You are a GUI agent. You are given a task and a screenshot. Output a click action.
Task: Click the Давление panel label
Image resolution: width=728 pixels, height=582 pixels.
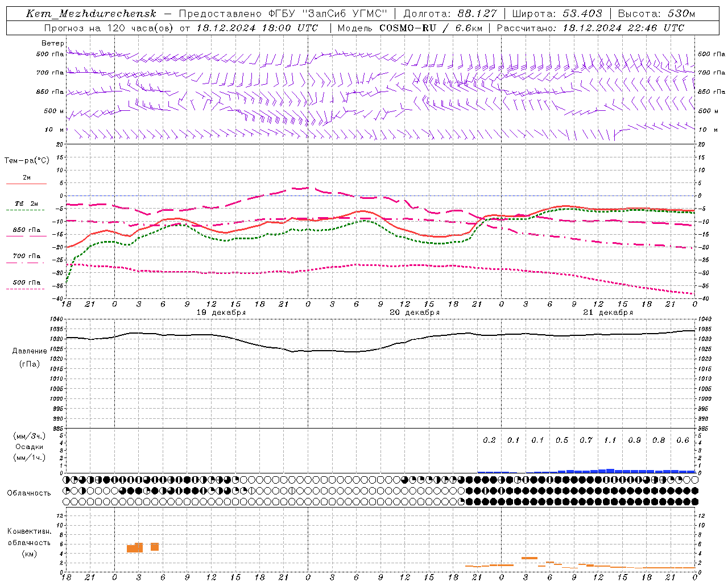(x=30, y=351)
